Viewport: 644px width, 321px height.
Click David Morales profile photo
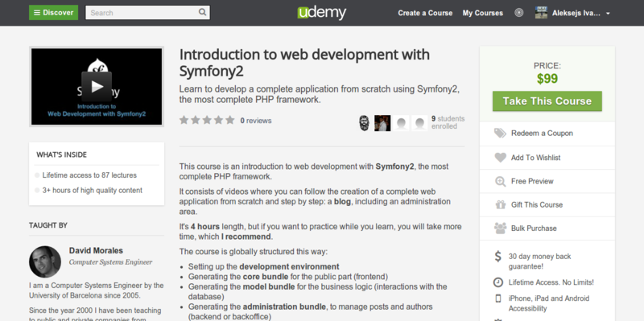coord(45,261)
